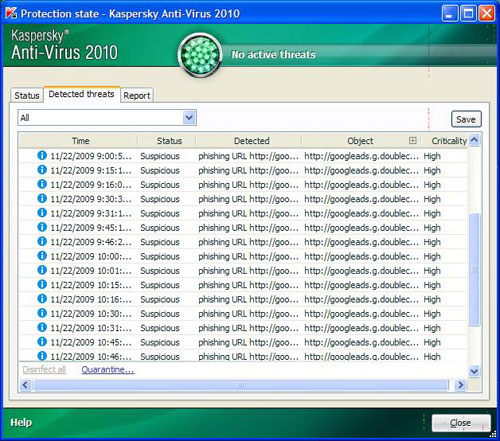
Task: Click the Close button at bottom
Action: [x=461, y=423]
